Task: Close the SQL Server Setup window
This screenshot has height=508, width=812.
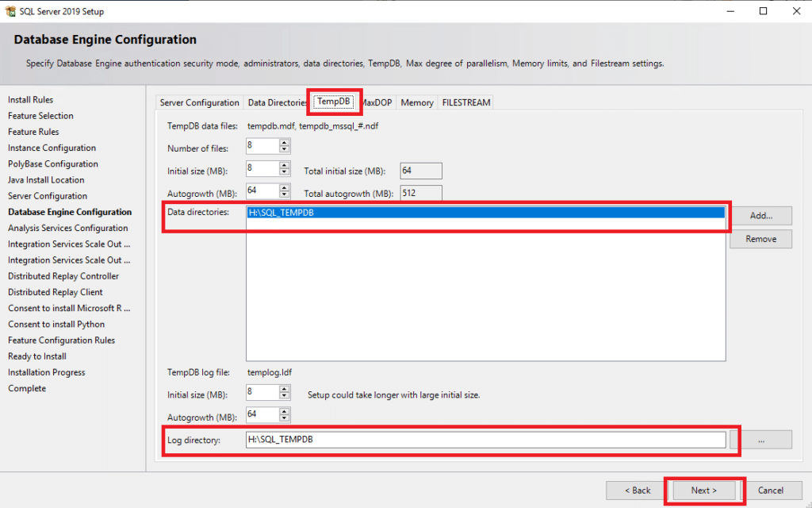Action: coord(796,11)
